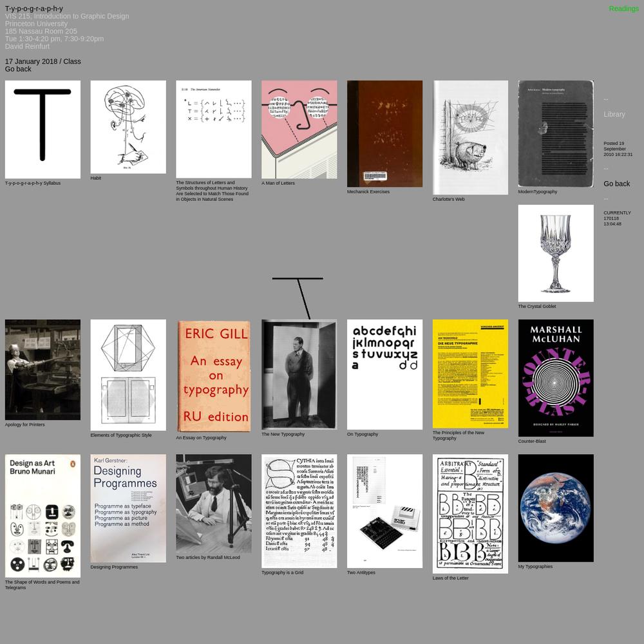Click Go back in the right sidebar

tap(616, 184)
